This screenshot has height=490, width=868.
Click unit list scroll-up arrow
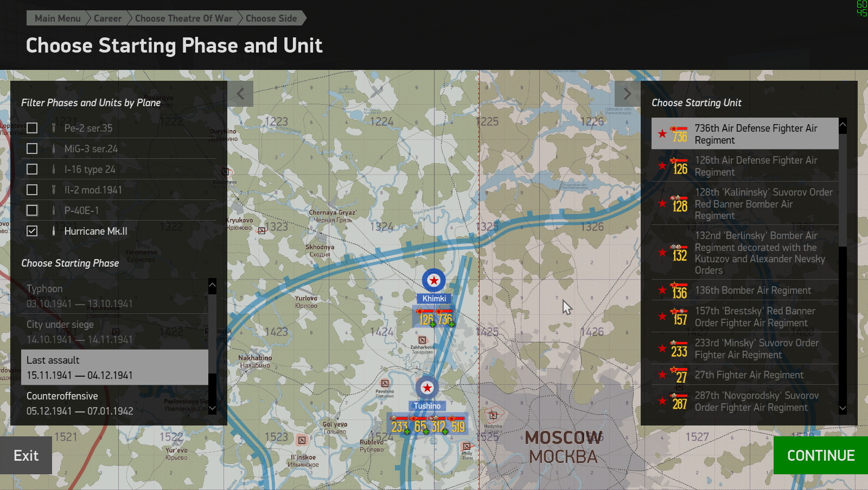843,125
